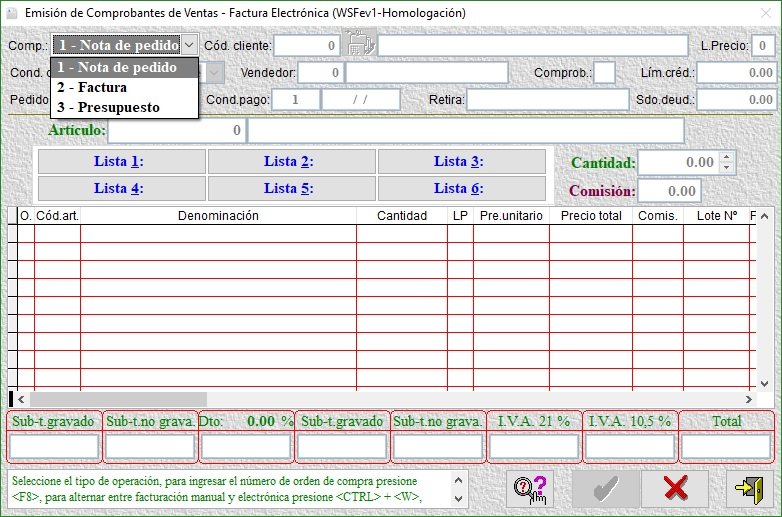Open the client search icon button

pos(360,44)
